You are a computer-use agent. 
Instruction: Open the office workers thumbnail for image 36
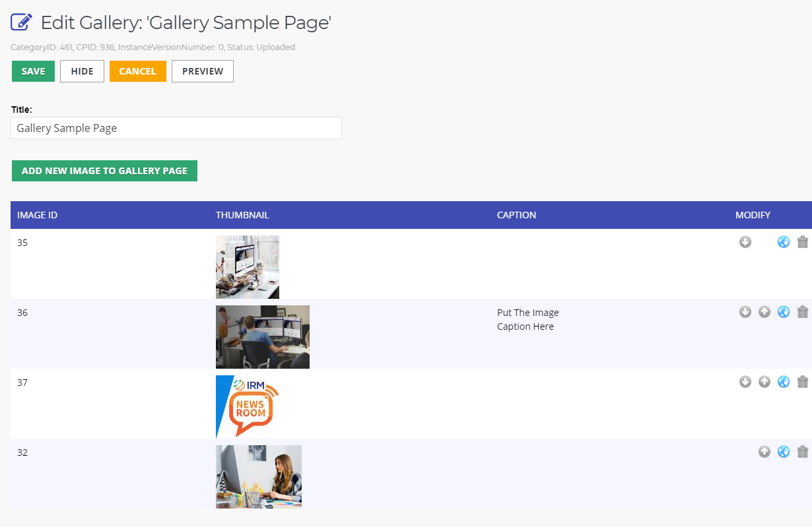263,337
